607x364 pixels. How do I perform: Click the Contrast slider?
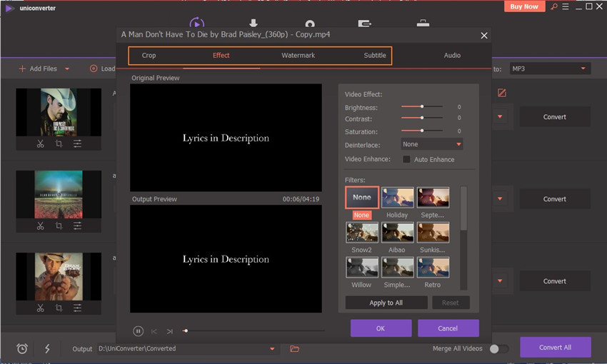tap(422, 118)
